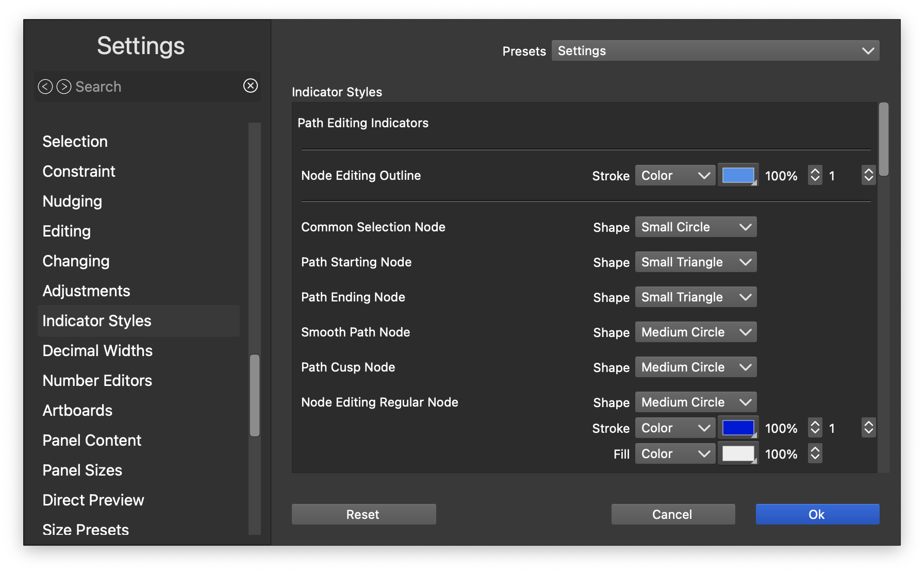The width and height of the screenshot is (924, 573).
Task: Change Smooth Path Node shape dropdown
Action: tap(695, 332)
